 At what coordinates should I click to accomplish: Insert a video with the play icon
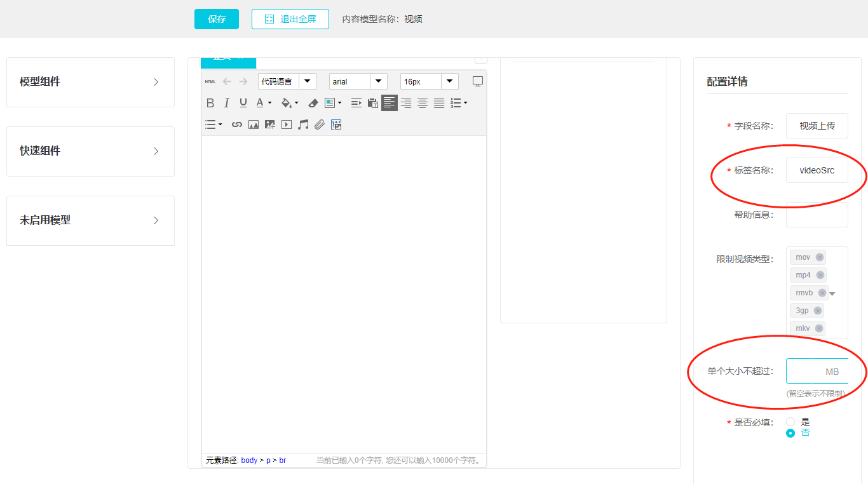[287, 124]
